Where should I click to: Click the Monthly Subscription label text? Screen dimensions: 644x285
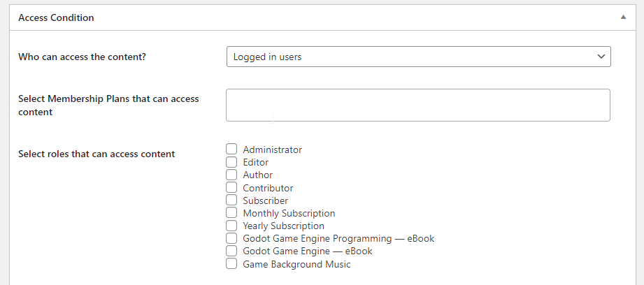click(x=289, y=213)
